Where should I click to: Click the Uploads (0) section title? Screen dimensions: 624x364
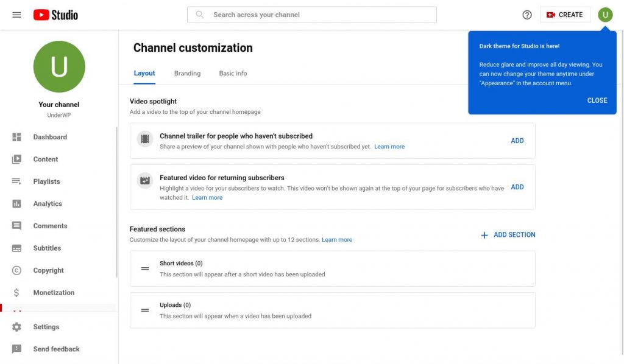point(175,305)
